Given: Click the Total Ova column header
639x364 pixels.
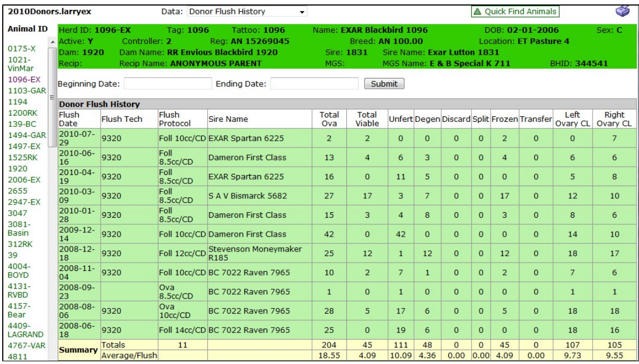Looking at the screenshot, I should (329, 119).
